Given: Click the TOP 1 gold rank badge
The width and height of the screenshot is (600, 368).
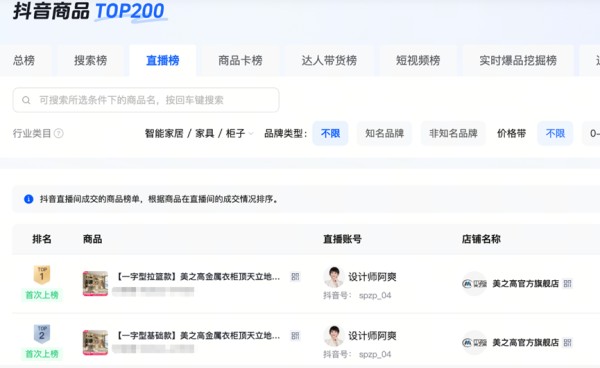Looking at the screenshot, I should (42, 275).
